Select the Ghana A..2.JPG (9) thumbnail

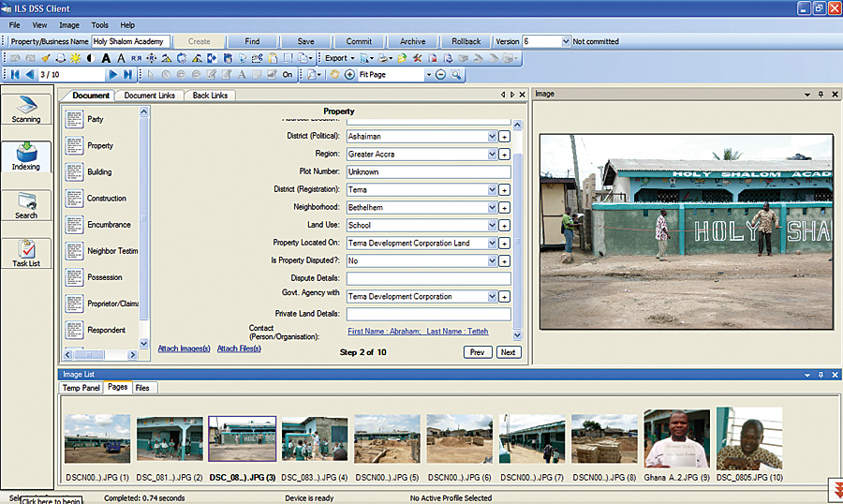coord(676,437)
